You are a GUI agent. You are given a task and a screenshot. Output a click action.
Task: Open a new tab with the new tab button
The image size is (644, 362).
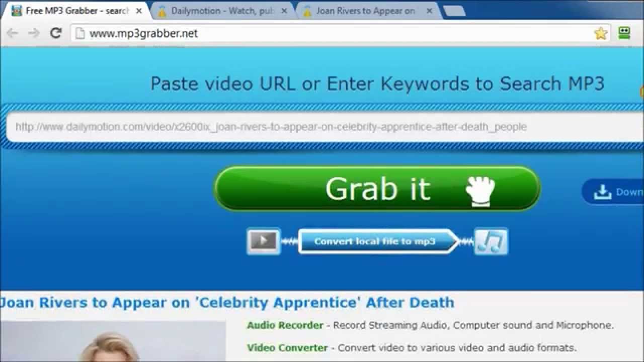[x=454, y=11]
